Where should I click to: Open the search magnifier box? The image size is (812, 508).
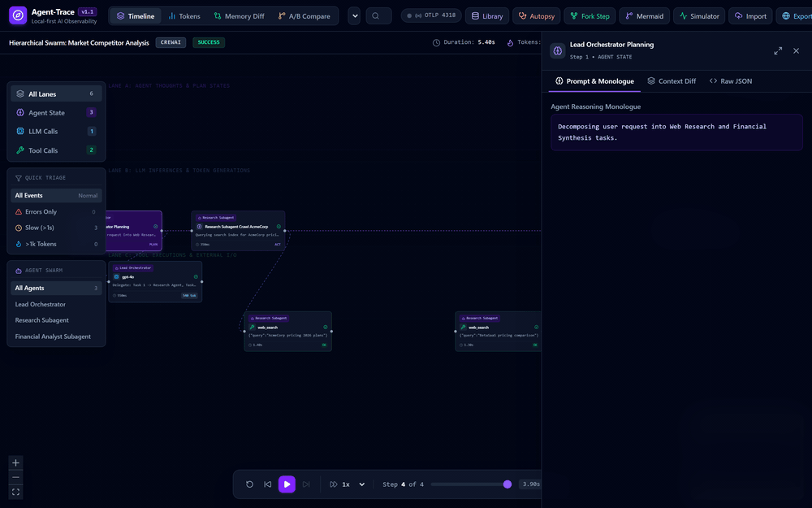(x=378, y=16)
